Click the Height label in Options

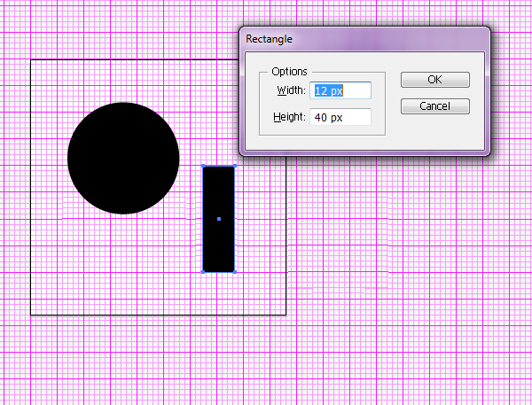pos(289,117)
